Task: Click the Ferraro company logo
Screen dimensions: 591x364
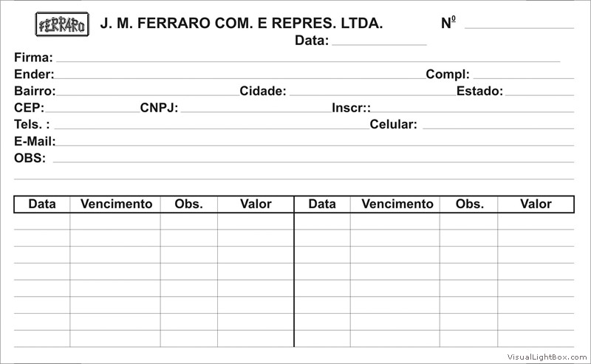Action: tap(62, 24)
